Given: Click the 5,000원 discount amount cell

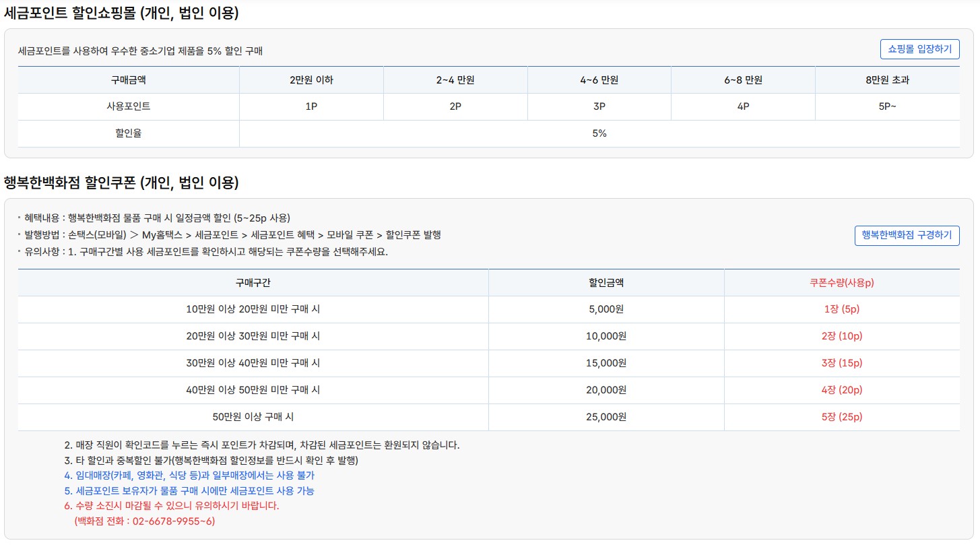Looking at the screenshot, I should click(606, 309).
